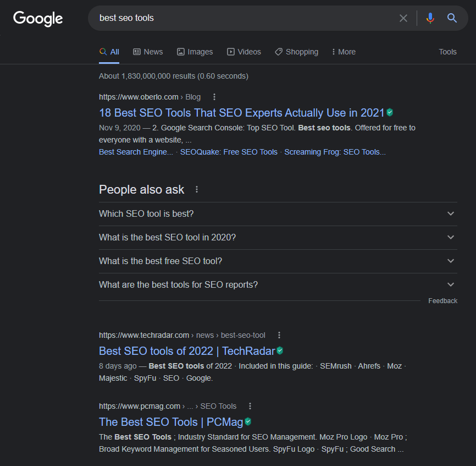Open 'The Best SEO Tools | PCMag' result
The image size is (476, 466).
171,422
